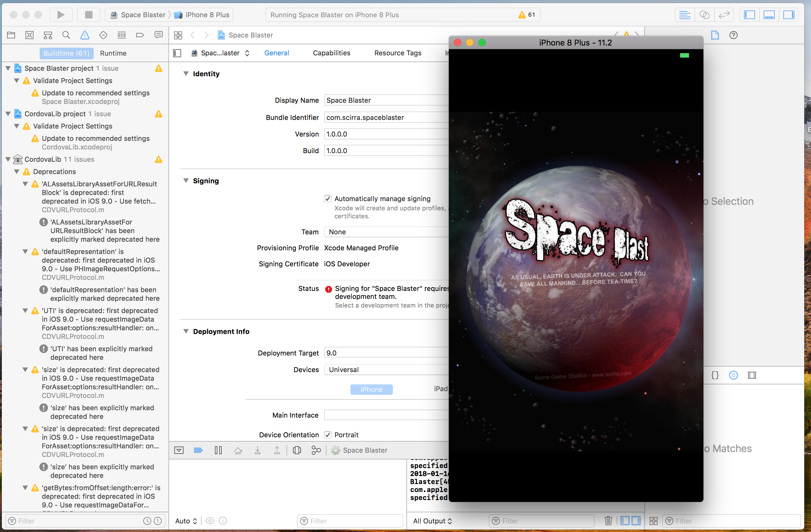Select the iPhone devices button
This screenshot has height=532, width=811.
pos(371,390)
